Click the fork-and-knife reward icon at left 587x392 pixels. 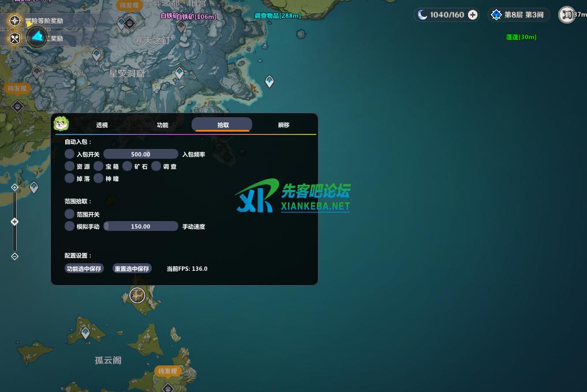tap(15, 38)
